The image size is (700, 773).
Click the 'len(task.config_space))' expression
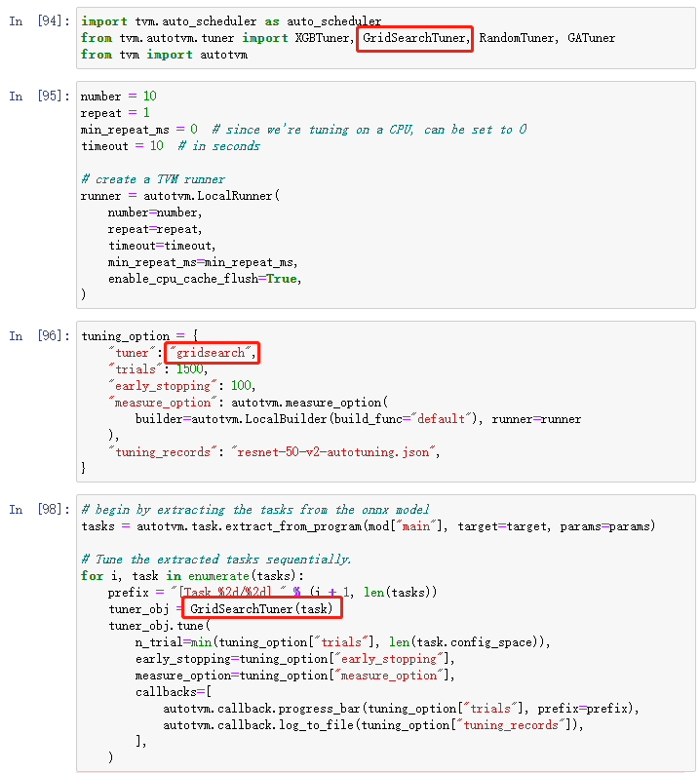pos(466,641)
